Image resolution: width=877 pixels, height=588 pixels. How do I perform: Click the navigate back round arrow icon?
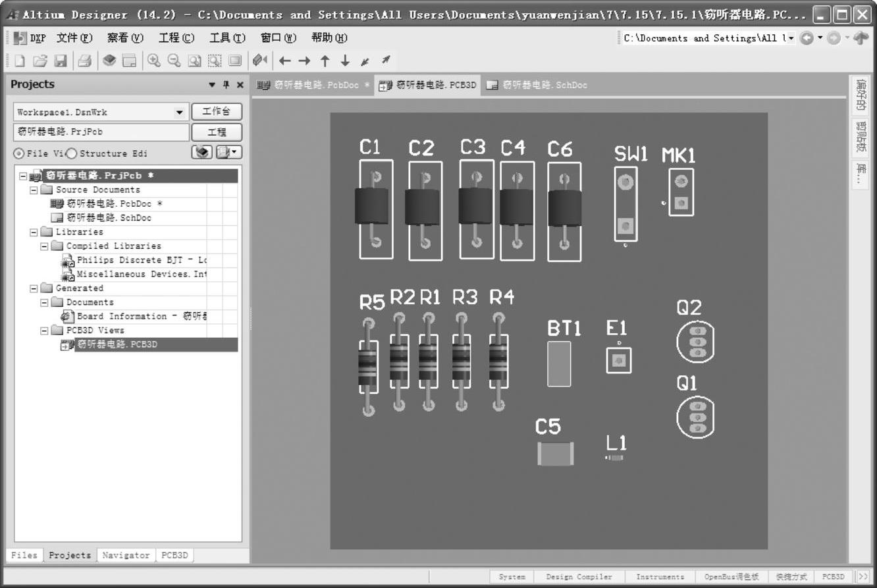807,38
